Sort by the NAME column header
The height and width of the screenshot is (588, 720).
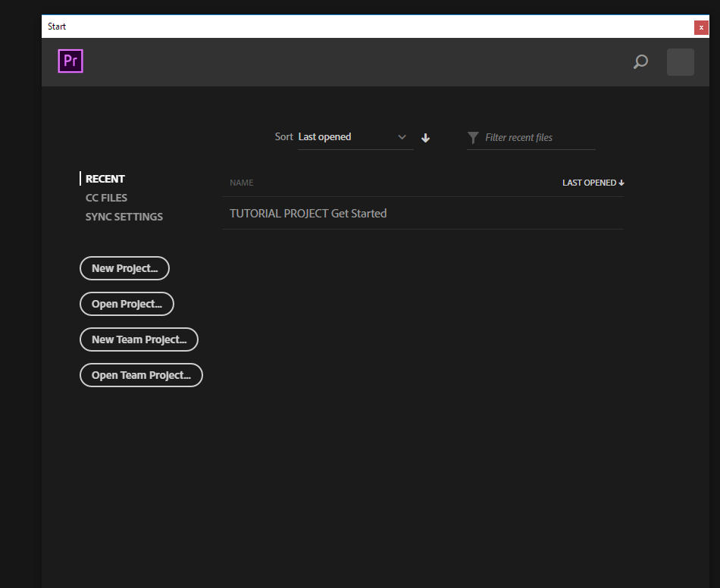pyautogui.click(x=242, y=183)
